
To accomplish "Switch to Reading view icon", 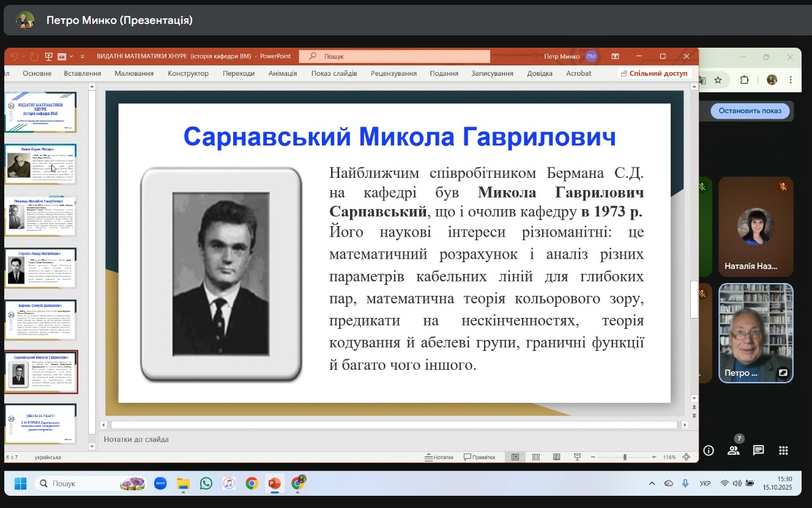I will 556,457.
